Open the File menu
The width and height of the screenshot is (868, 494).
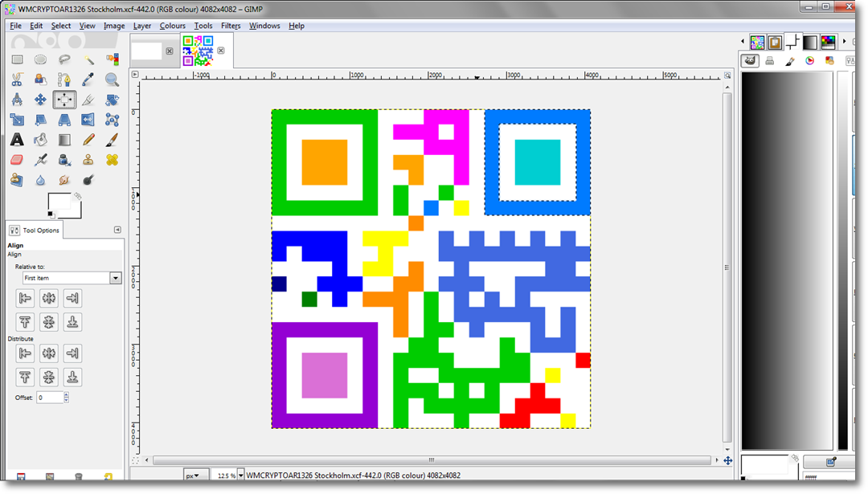click(x=15, y=26)
